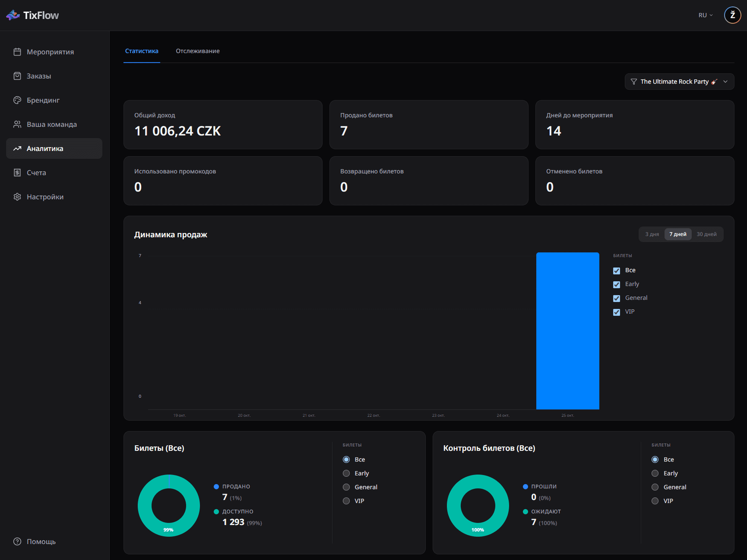The width and height of the screenshot is (747, 560).
Task: Uncheck the Все tickets checkbox in sales chart
Action: (x=616, y=270)
